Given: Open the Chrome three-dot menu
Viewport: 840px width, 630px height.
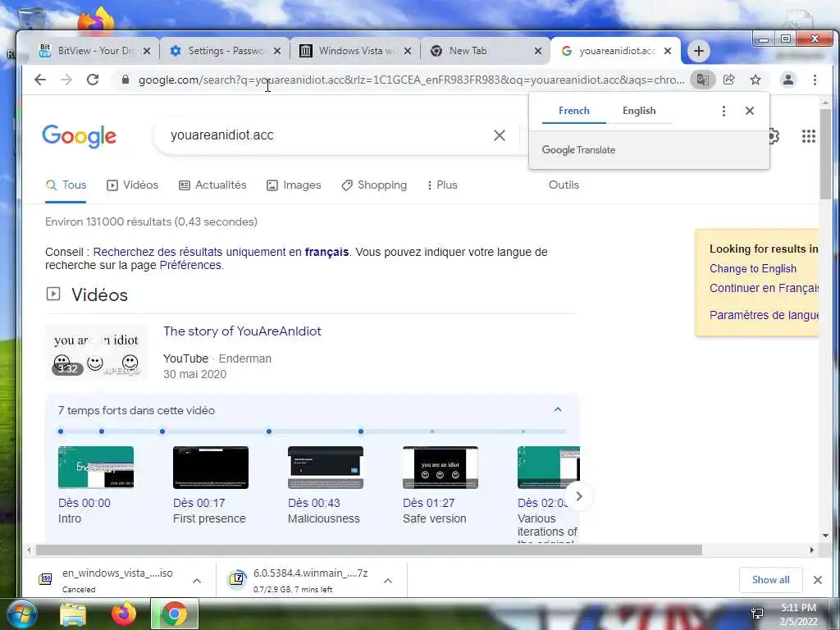Looking at the screenshot, I should pyautogui.click(x=815, y=80).
